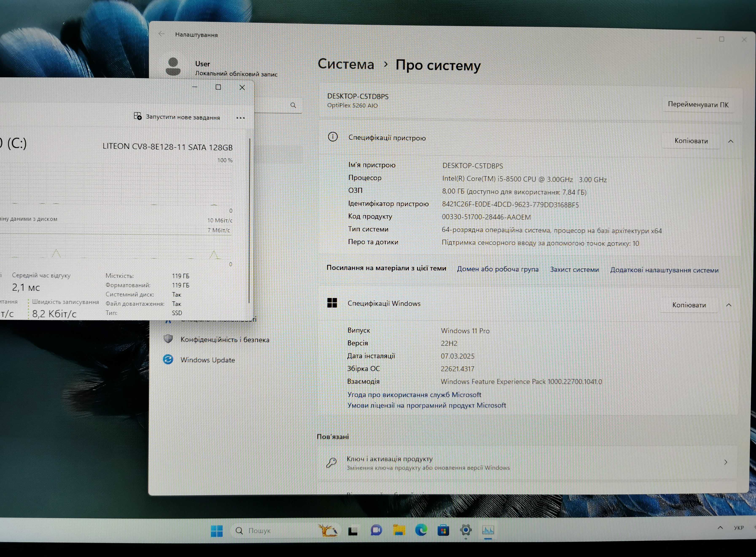Open the Chat app on the taskbar
This screenshot has height=557, width=756.
pos(376,530)
